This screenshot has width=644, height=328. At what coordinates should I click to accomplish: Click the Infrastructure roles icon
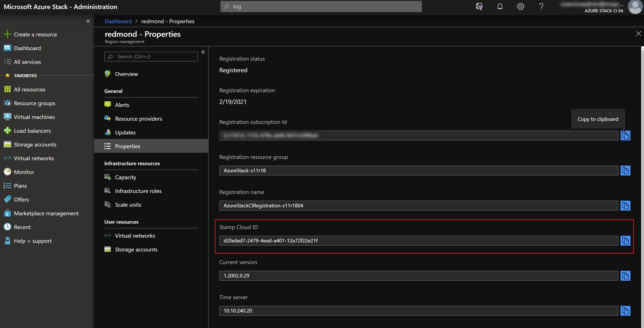click(108, 190)
